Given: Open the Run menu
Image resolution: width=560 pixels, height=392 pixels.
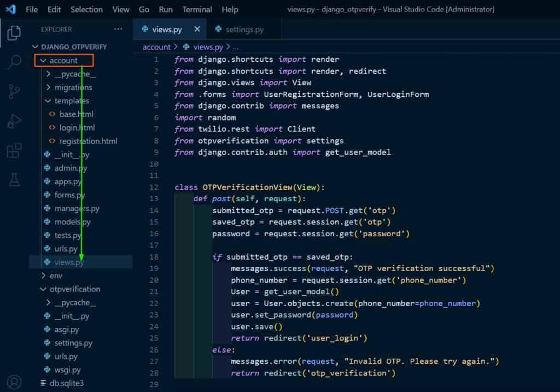Looking at the screenshot, I should coord(166,10).
